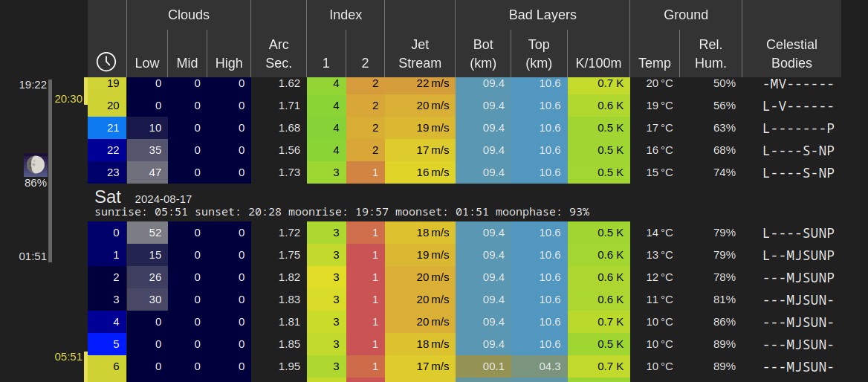Click the 01:51 moonset time label

[x=33, y=256]
